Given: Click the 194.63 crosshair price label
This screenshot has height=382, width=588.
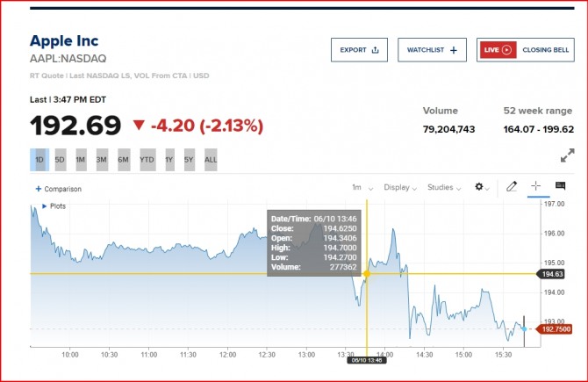Looking at the screenshot, I should click(x=554, y=274).
